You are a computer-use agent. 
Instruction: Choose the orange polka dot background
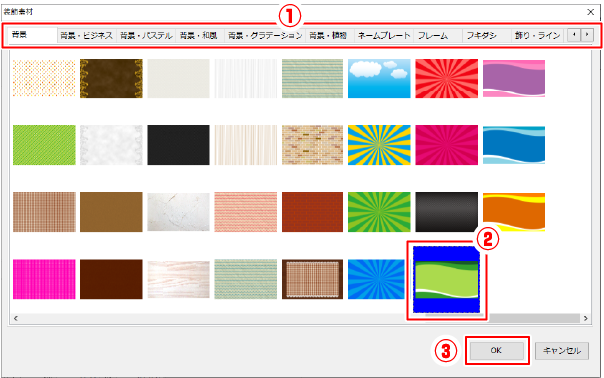44,78
